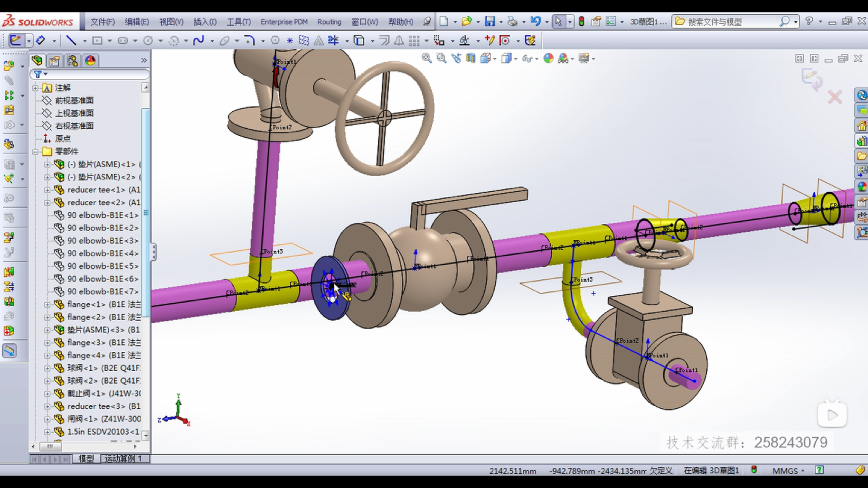Collapse the 零部件 folder

(x=36, y=152)
